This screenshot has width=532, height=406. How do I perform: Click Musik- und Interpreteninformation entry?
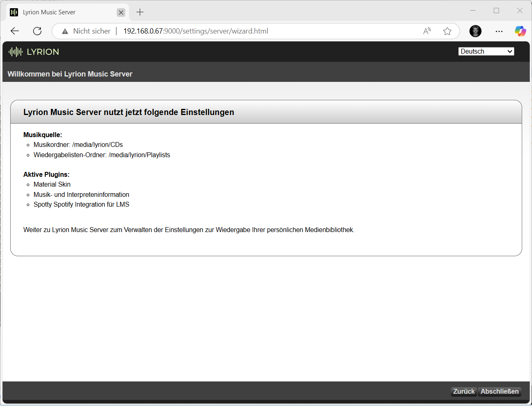click(81, 194)
